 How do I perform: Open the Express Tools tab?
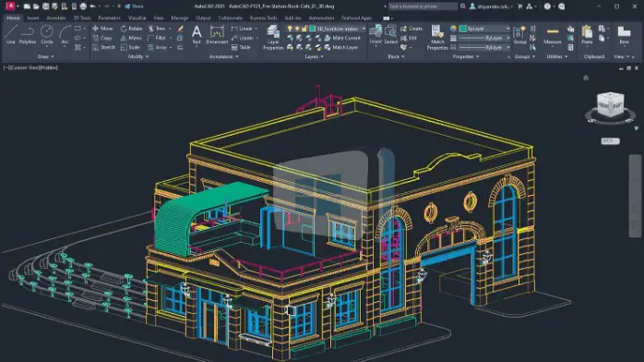pyautogui.click(x=263, y=18)
